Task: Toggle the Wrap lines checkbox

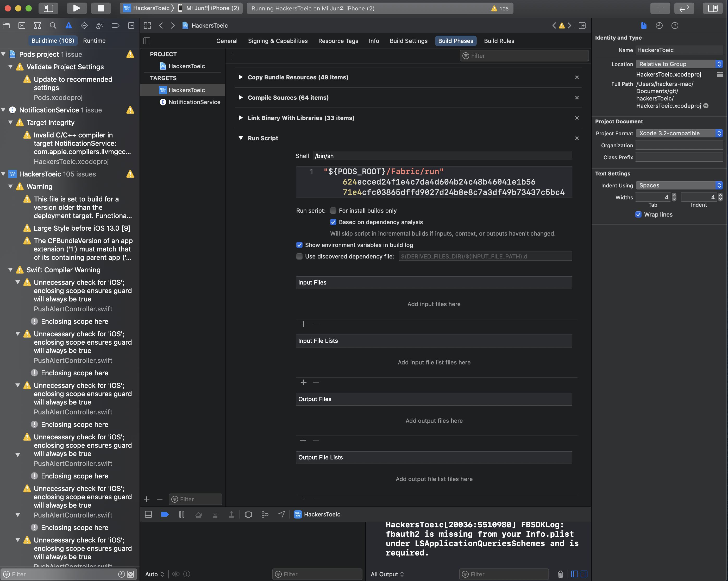Action: pos(638,215)
